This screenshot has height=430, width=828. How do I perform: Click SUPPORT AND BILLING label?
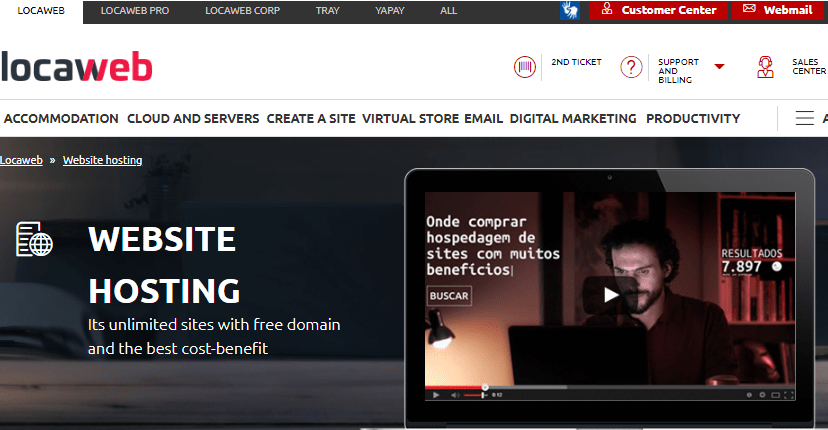(x=678, y=71)
